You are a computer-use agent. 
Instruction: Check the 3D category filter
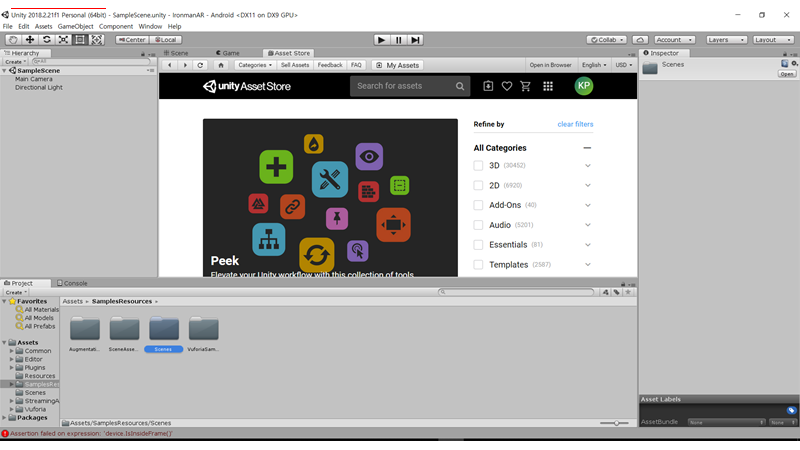point(478,165)
